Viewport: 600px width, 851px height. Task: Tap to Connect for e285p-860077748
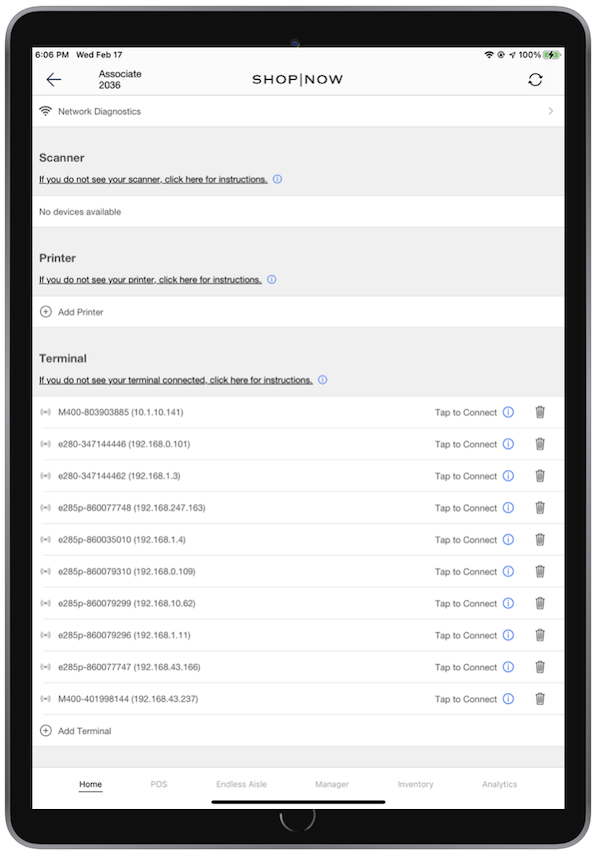[x=465, y=508]
